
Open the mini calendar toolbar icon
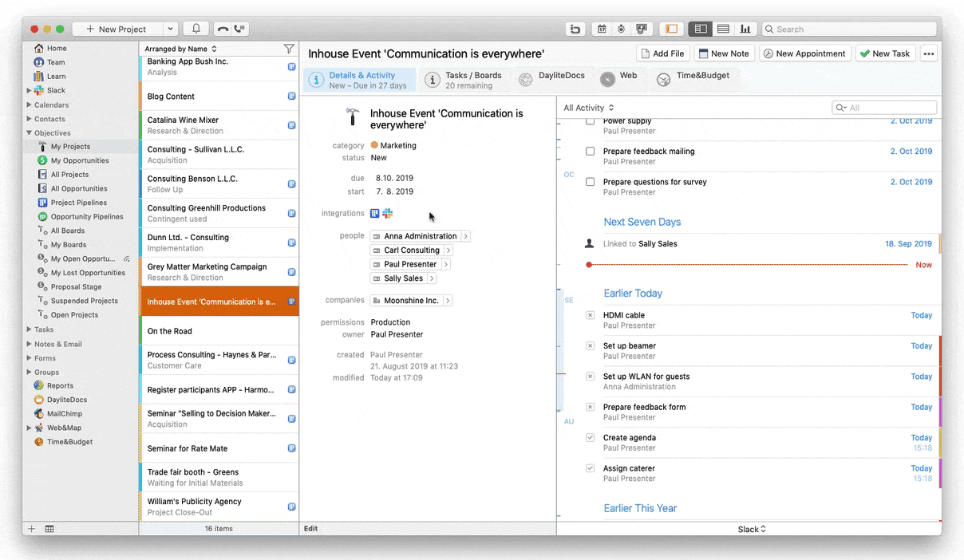(602, 29)
